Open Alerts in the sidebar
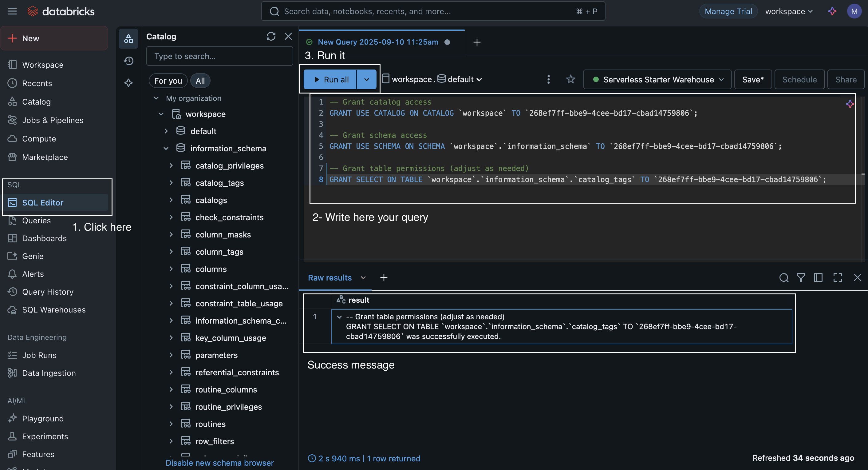This screenshot has width=868, height=470. point(33,274)
